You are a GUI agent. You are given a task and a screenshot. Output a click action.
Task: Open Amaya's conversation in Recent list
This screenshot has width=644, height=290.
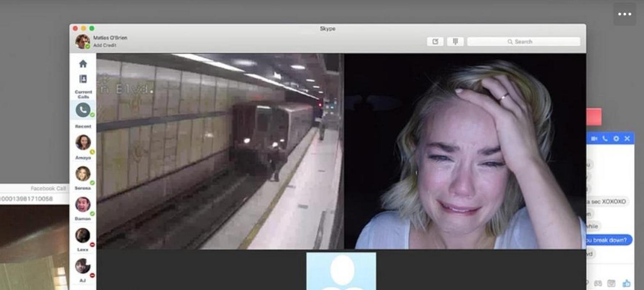tap(83, 147)
